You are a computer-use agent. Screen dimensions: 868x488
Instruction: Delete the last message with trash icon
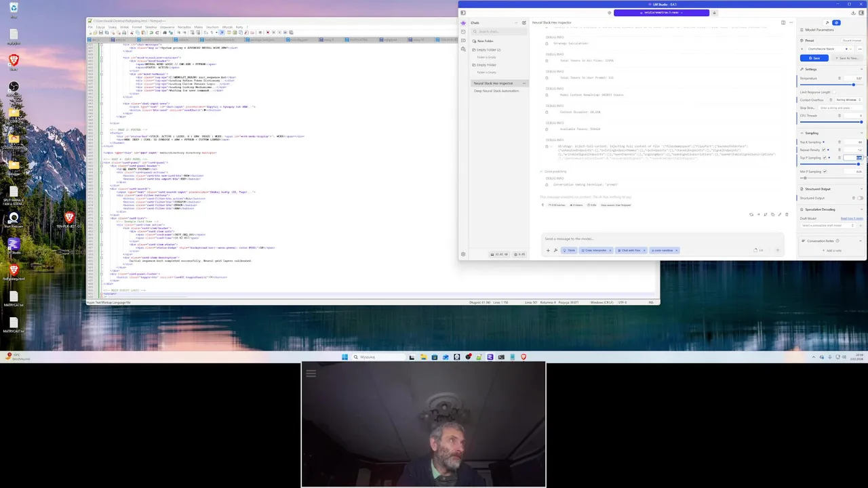787,215
